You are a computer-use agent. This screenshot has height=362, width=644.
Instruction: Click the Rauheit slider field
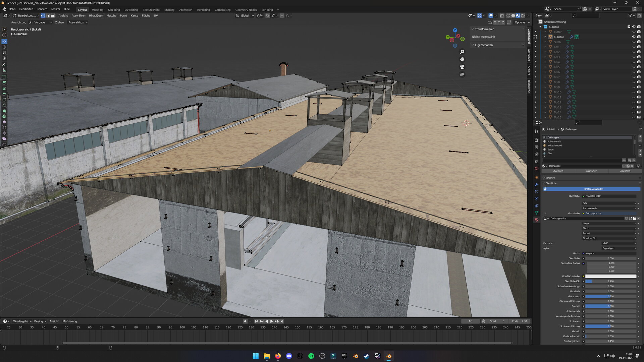610,306
